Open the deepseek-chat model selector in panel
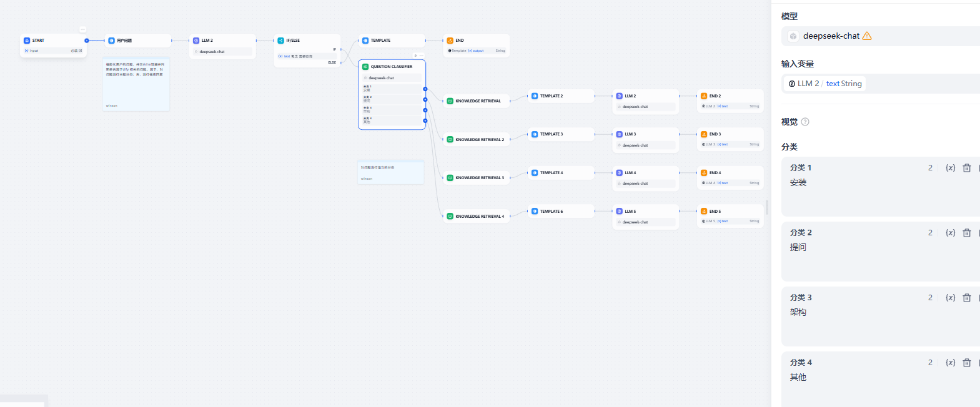Screen dimensions: 980x407 pyautogui.click(x=881, y=36)
